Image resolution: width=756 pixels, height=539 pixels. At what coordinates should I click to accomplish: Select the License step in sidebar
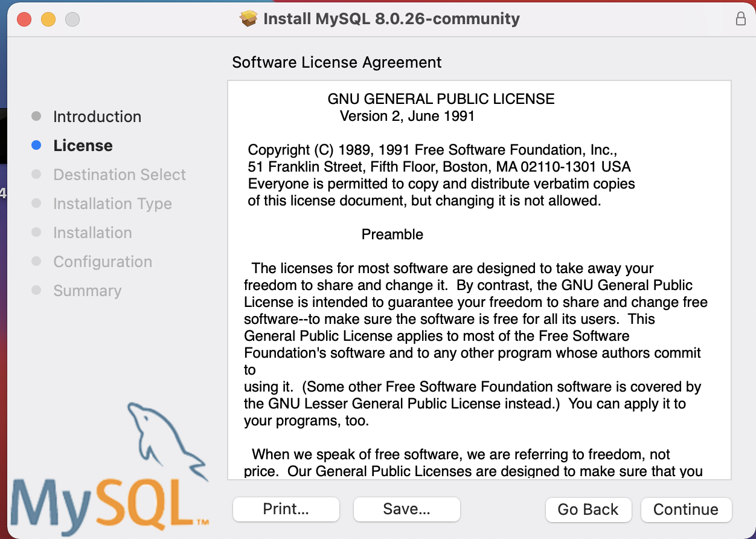83,146
